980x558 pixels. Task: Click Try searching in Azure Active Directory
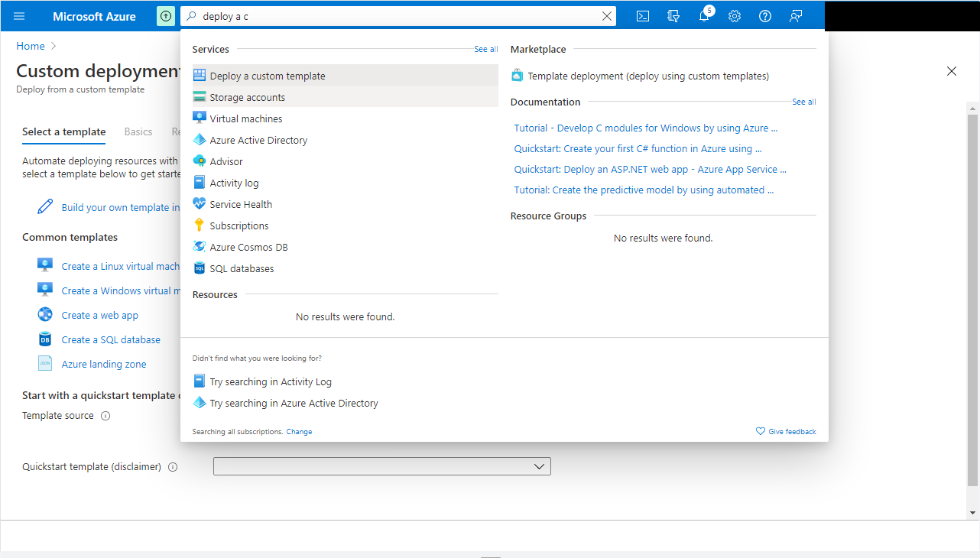[x=294, y=403]
